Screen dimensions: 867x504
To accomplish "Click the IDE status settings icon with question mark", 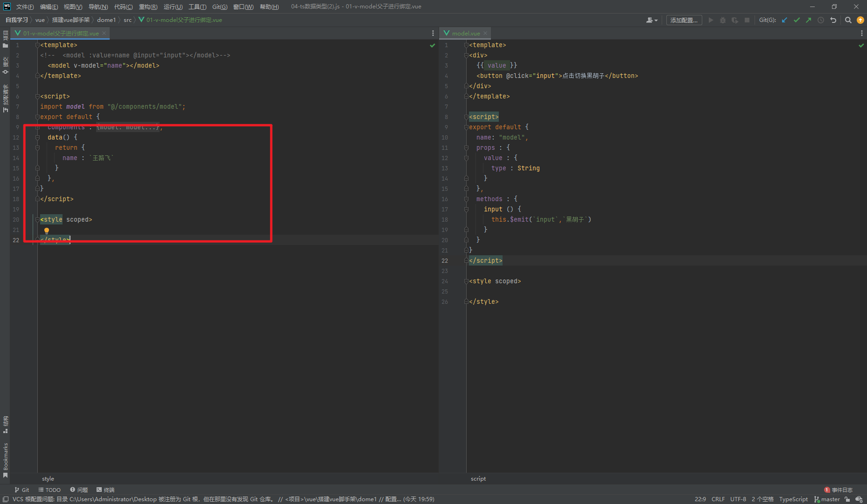I will (859, 499).
